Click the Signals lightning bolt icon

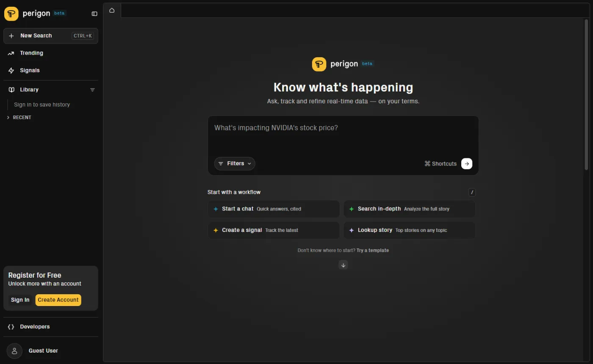pyautogui.click(x=11, y=70)
